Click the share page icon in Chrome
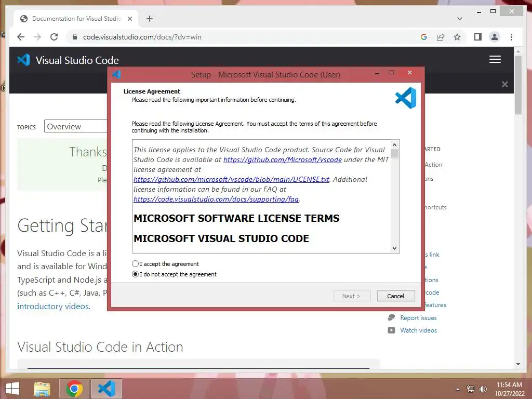This screenshot has height=399, width=532. click(441, 37)
